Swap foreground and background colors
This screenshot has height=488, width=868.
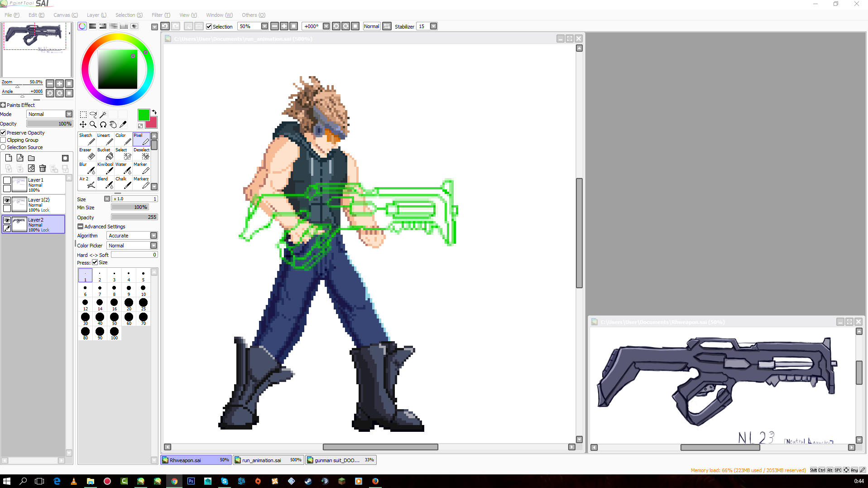154,112
